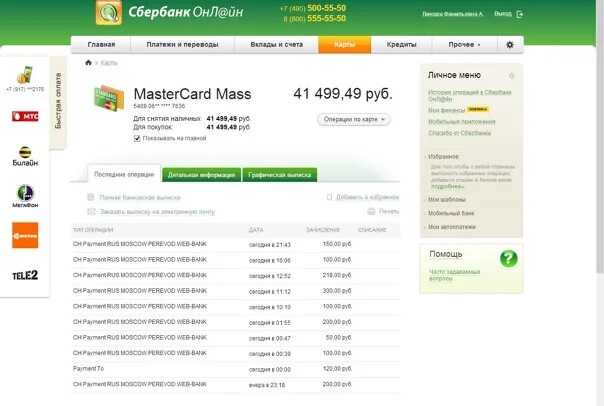The image size is (604, 406).
Task: Open Мобильные приложения link
Action: pyautogui.click(x=461, y=122)
